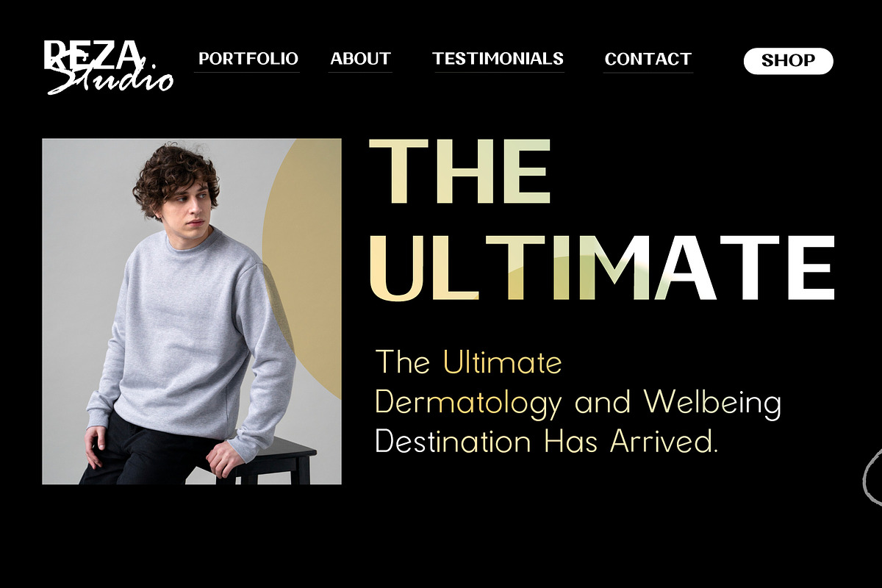Open the Portfolio nav link
Viewport: 882px width, 588px height.
click(x=248, y=59)
